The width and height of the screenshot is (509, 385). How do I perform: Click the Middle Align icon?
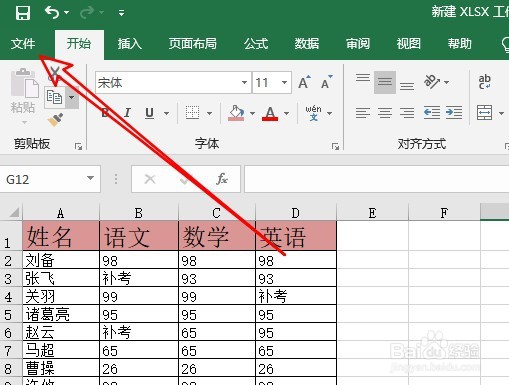[x=385, y=82]
